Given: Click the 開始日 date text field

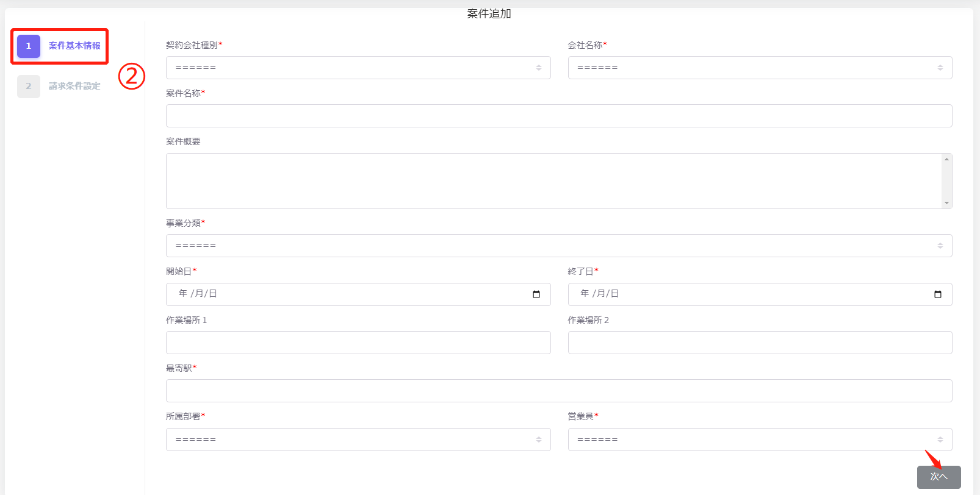Looking at the screenshot, I should 342,294.
